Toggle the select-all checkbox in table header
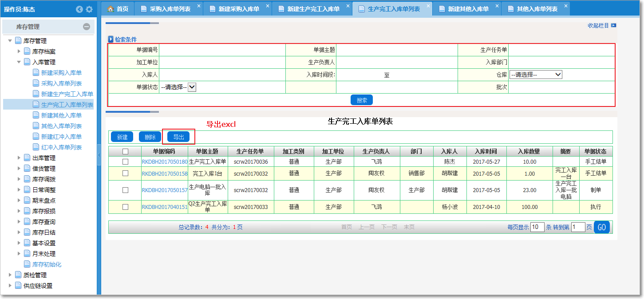Screen dimensions: 644x299 (125, 151)
